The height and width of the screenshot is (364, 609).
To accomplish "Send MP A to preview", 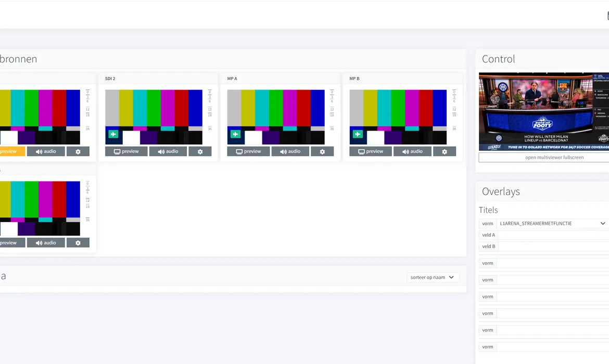I will point(249,151).
